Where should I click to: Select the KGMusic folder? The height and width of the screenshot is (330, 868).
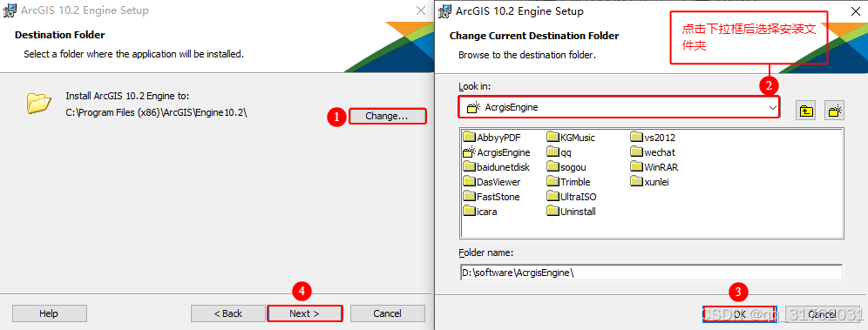point(571,138)
